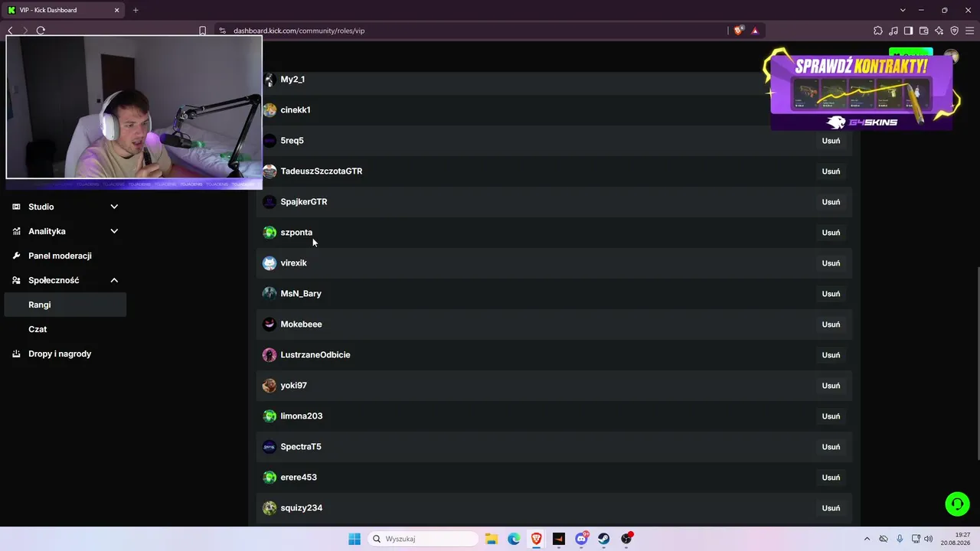Click Usuń beside LustrzaneOdbicie
Screen dimensions: 980x551
831,355
